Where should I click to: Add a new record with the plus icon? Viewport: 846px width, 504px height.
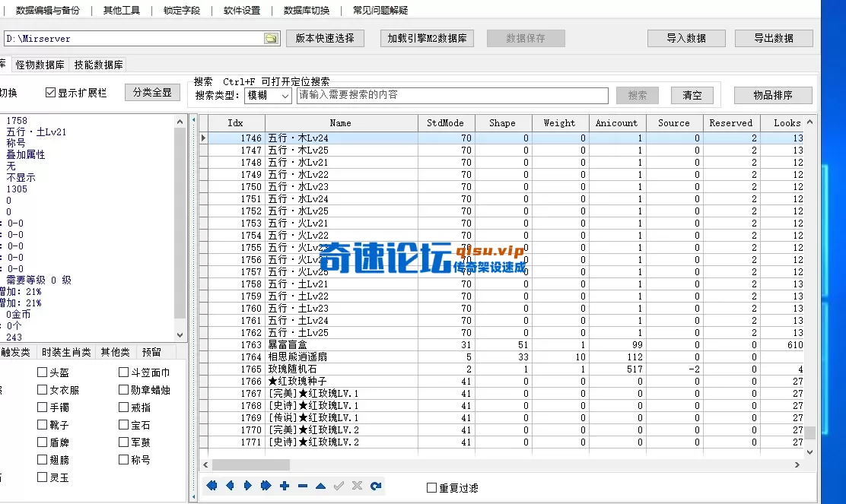(x=285, y=485)
